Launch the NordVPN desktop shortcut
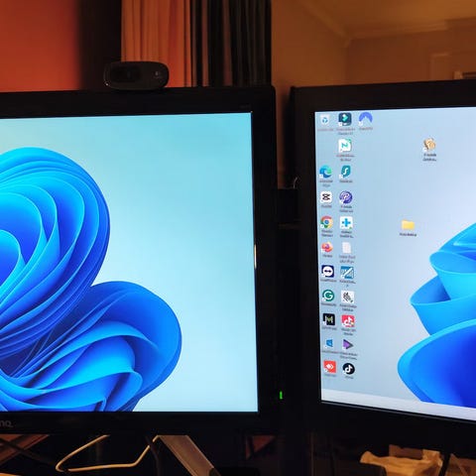Screen dimensions: 476x476 point(366,118)
